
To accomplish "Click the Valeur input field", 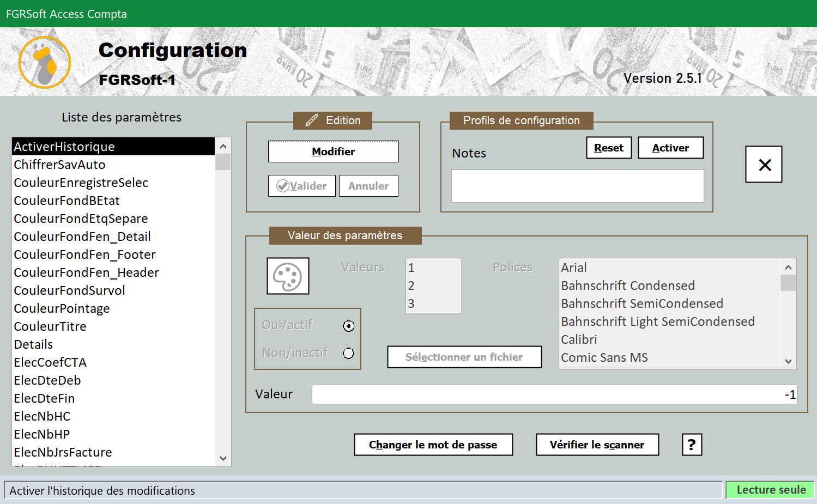I will [554, 394].
